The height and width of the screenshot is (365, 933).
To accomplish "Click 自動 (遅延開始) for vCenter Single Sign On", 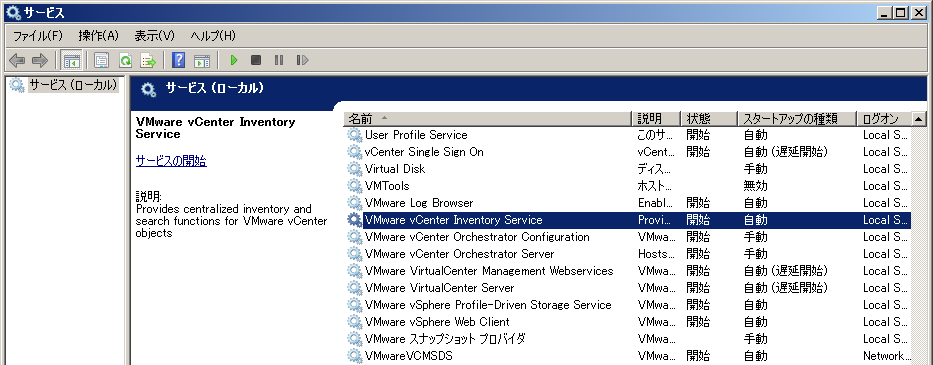I will 785,152.
